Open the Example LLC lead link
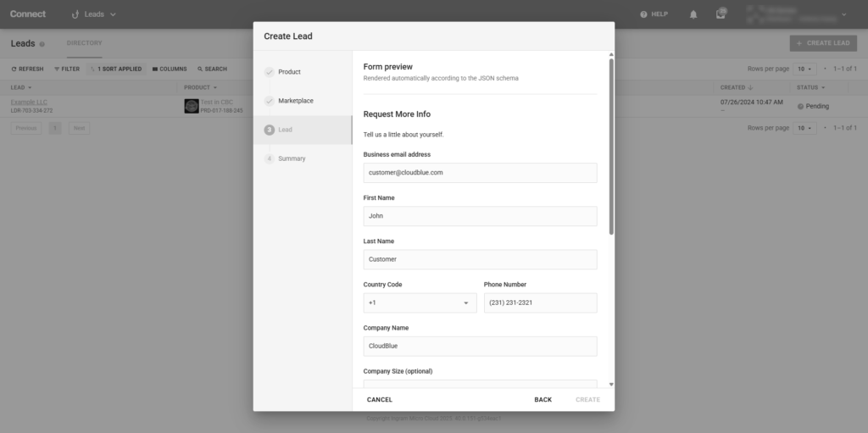This screenshot has width=868, height=433. (x=29, y=102)
